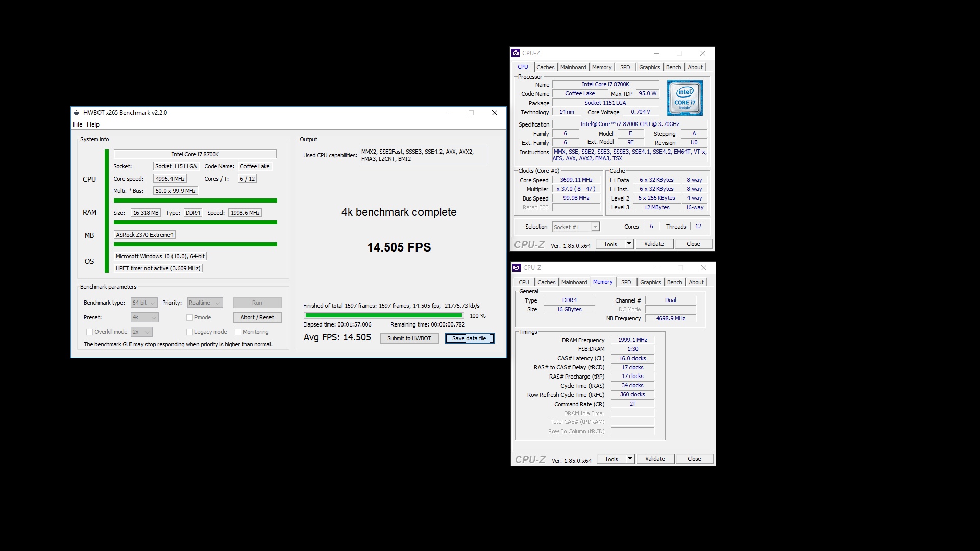Click the greyed-out Run button
The image size is (980, 551).
pos(257,303)
